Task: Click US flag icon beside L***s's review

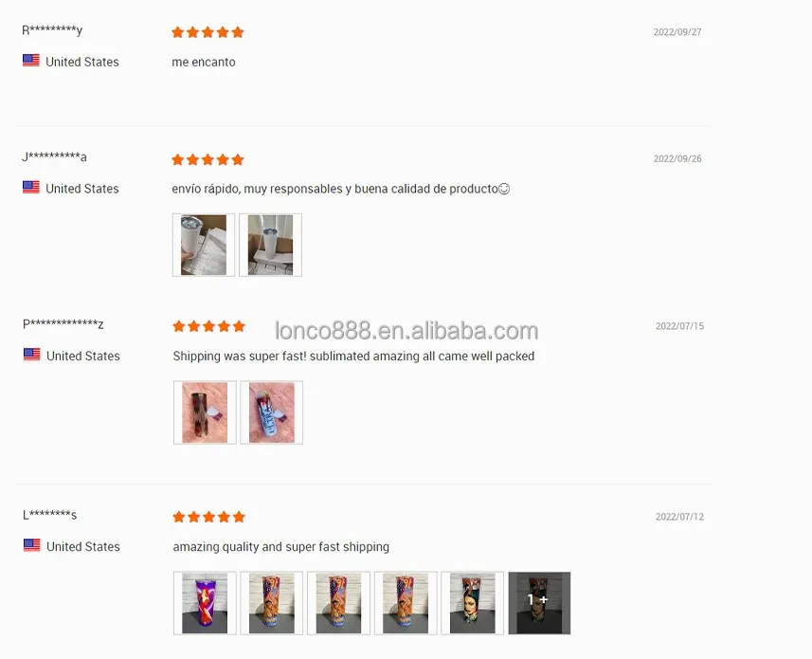Action: (32, 545)
